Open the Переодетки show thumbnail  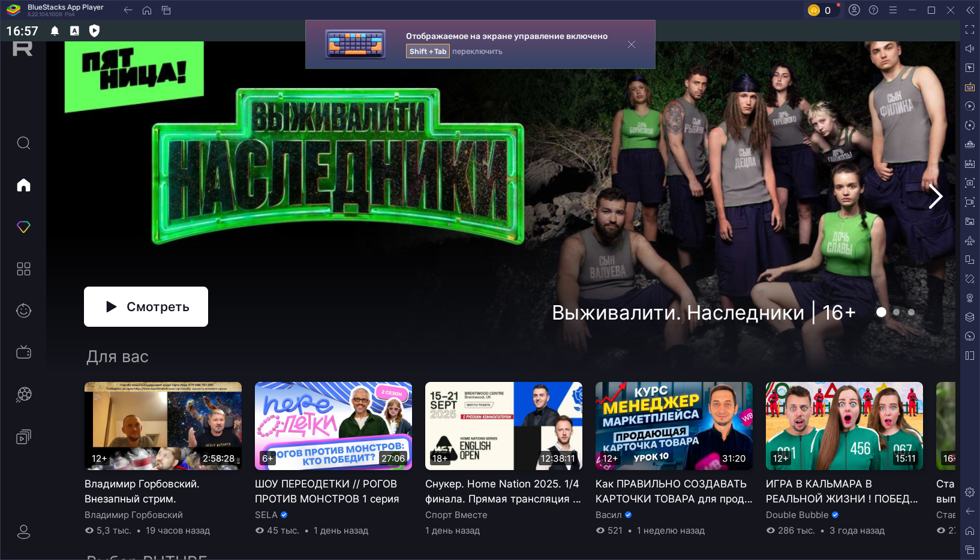tap(333, 426)
